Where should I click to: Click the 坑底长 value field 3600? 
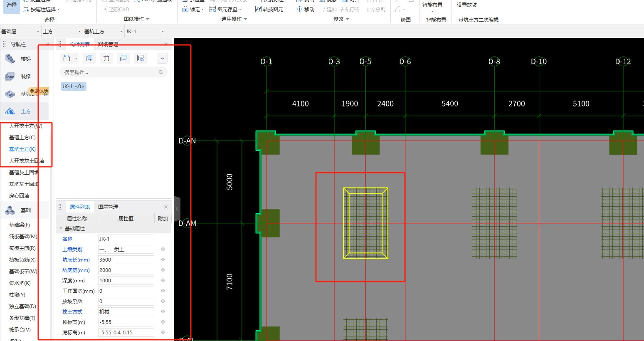pos(126,260)
